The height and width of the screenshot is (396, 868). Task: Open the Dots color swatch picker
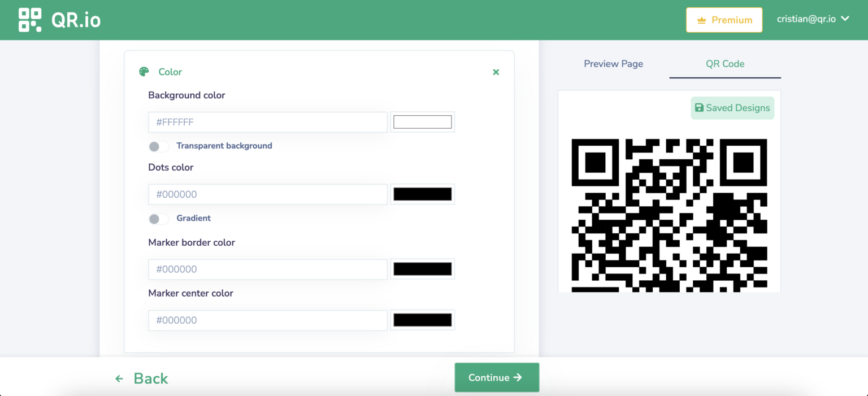422,194
